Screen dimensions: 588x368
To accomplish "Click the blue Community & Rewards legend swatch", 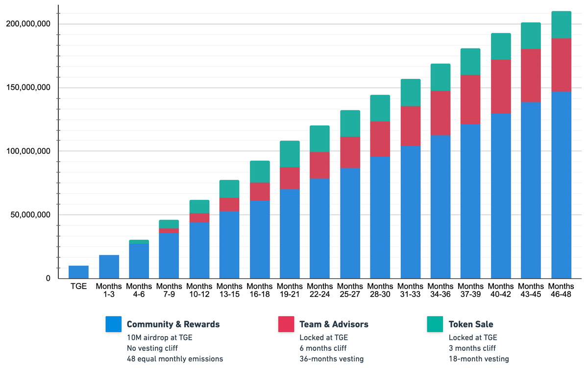I will [113, 324].
